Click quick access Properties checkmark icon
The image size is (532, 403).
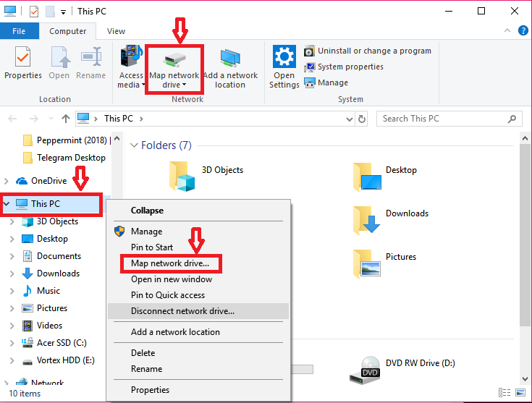click(x=34, y=12)
